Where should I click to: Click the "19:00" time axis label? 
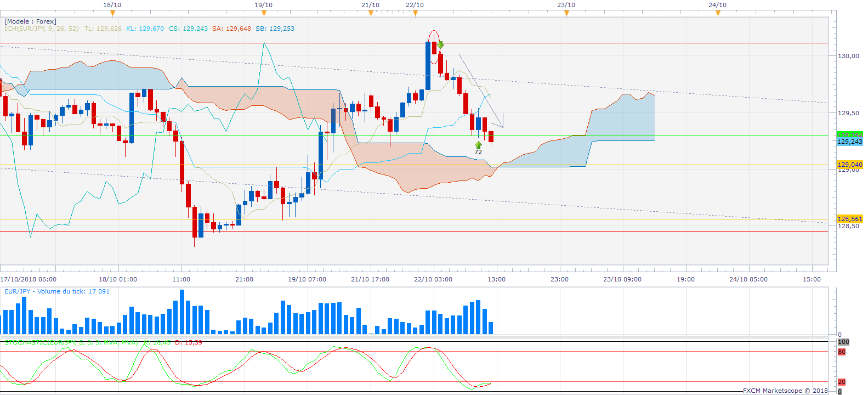[685, 279]
